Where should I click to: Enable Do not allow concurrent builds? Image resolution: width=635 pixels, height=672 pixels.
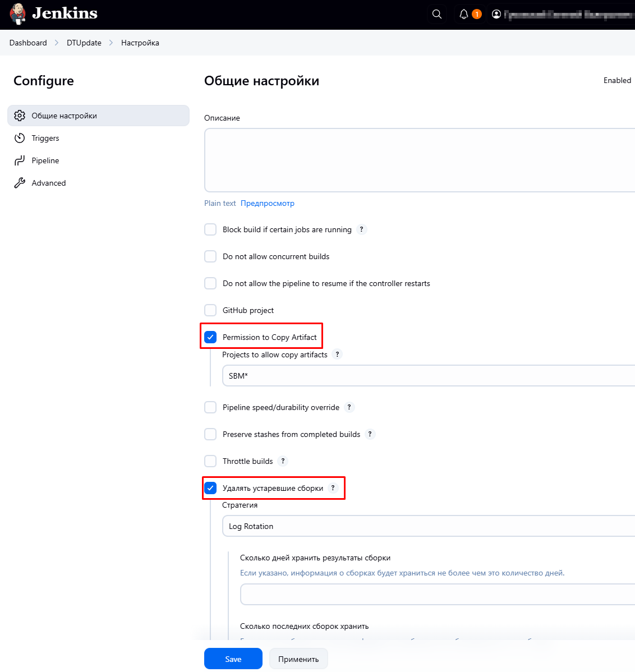[x=210, y=256]
